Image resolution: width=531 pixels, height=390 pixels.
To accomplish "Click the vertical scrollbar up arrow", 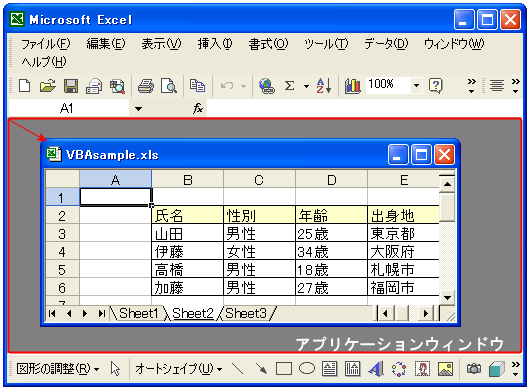I will 447,184.
